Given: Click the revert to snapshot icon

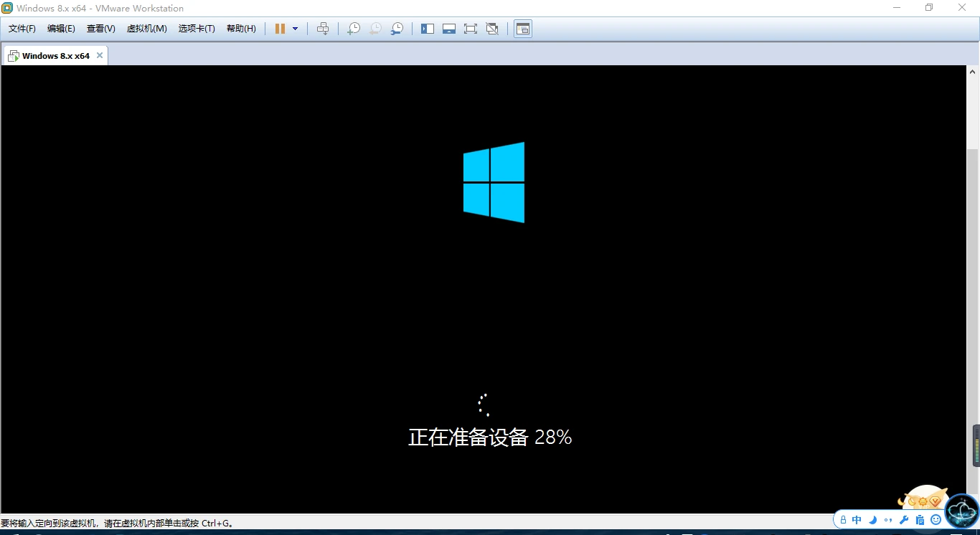Looking at the screenshot, I should (374, 29).
